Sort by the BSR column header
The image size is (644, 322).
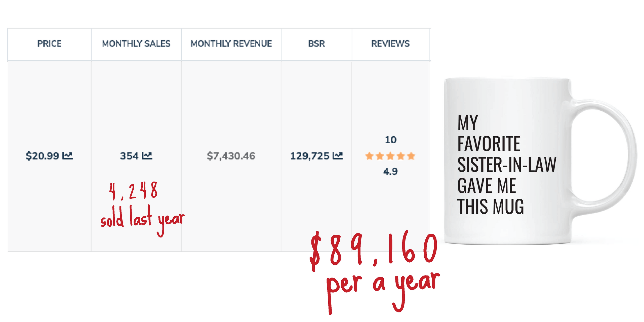click(x=316, y=44)
